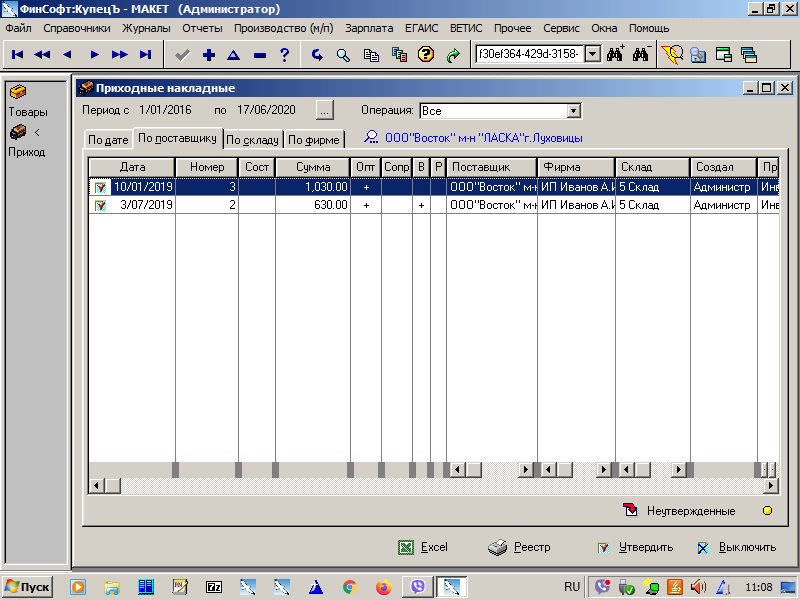
Task: Open Приход in the left sidebar
Action: pyautogui.click(x=26, y=142)
